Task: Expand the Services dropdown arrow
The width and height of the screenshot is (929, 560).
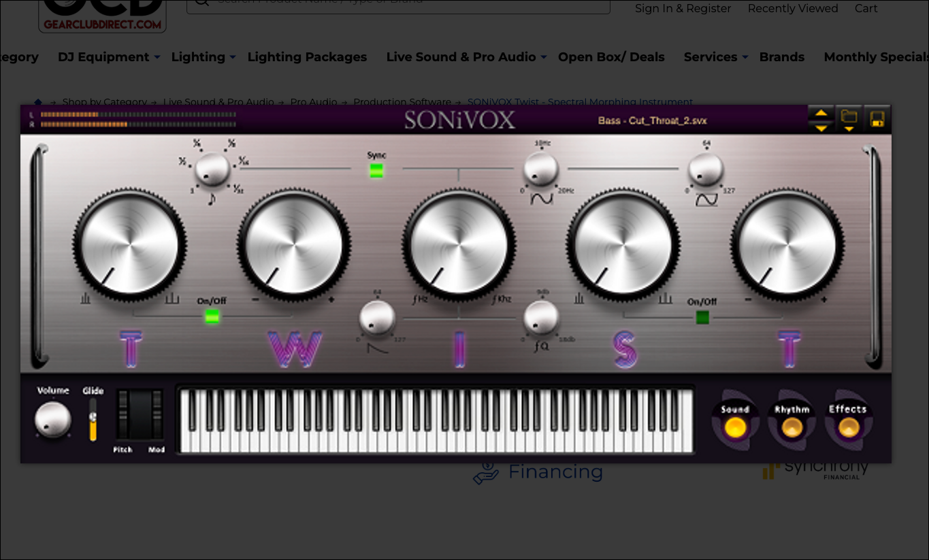Action: [745, 58]
